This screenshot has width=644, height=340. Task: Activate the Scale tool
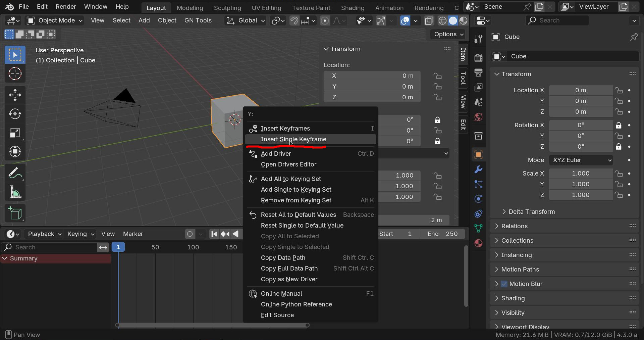tap(15, 133)
